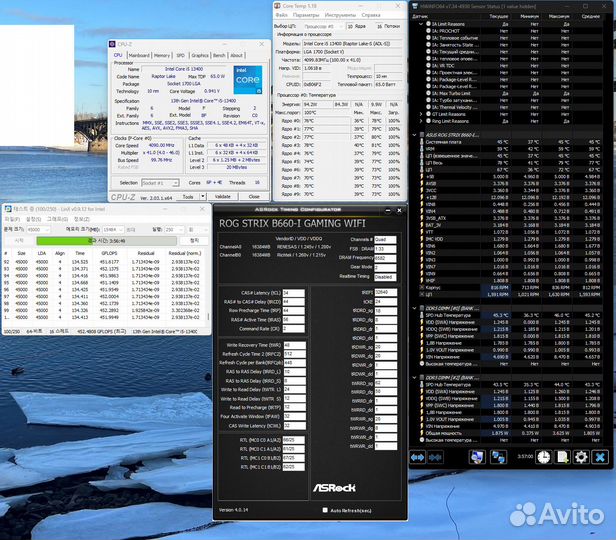The height and width of the screenshot is (540, 616).
Task: Click the Intel Core logo in CPU-Z
Action: point(248,80)
